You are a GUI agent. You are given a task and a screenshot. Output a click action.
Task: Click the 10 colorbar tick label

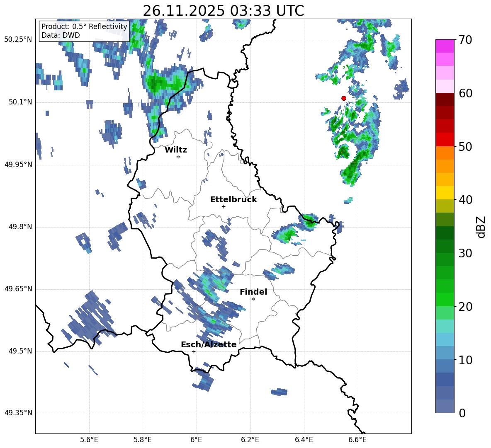pos(465,360)
